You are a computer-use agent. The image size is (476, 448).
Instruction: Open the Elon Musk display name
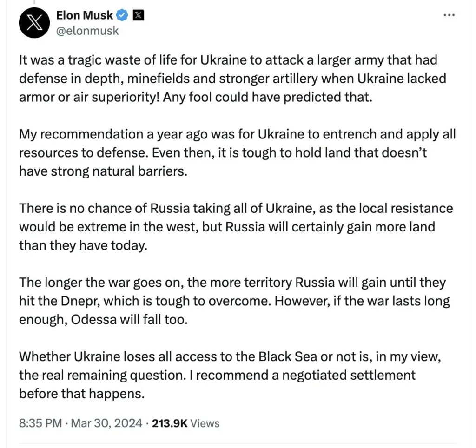pyautogui.click(x=85, y=15)
